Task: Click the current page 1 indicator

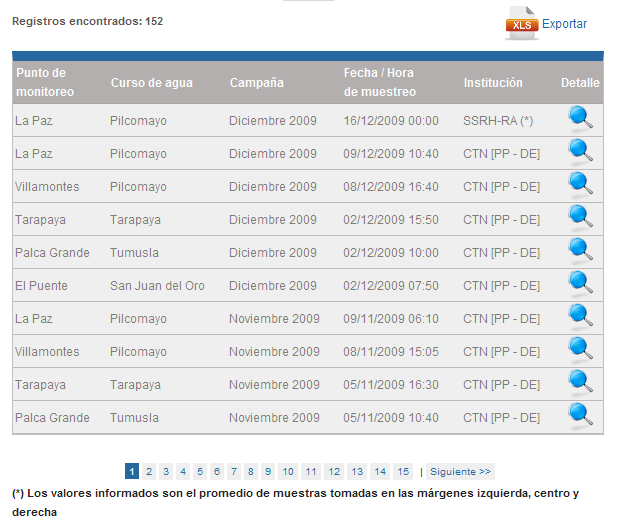Action: pos(132,471)
